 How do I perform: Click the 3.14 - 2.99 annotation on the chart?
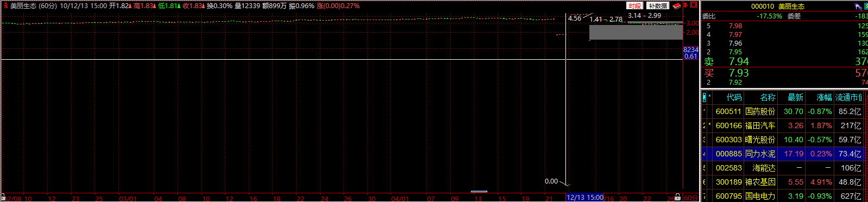[x=644, y=16]
